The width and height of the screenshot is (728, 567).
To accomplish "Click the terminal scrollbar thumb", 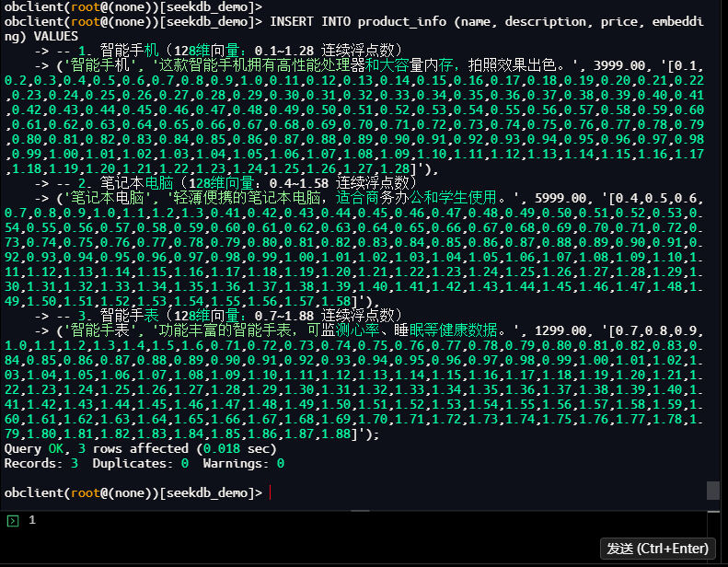I will pyautogui.click(x=712, y=490).
